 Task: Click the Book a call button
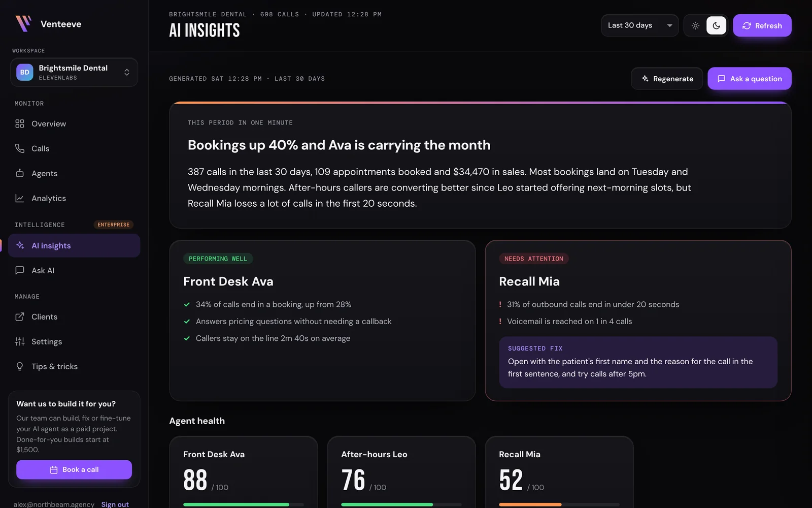coord(74,470)
